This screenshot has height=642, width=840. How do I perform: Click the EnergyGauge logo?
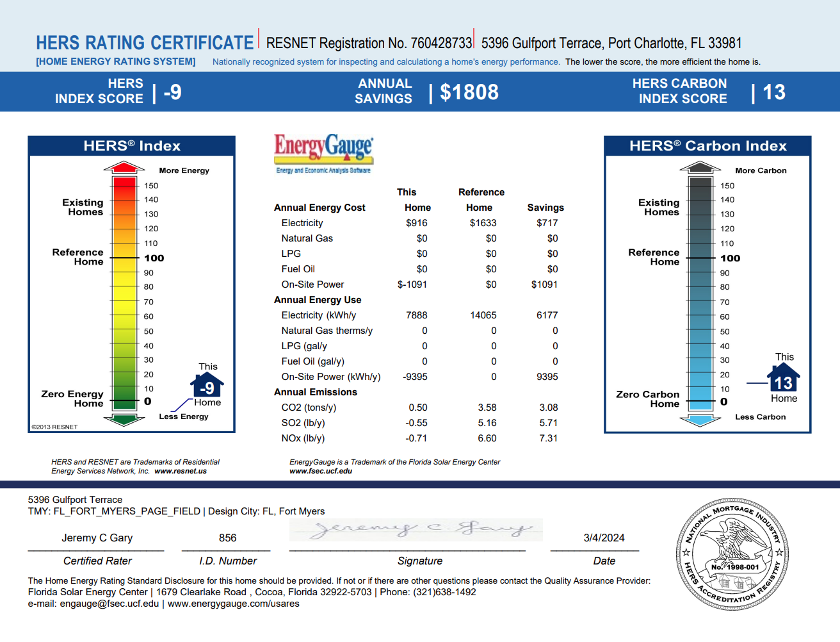point(323,153)
